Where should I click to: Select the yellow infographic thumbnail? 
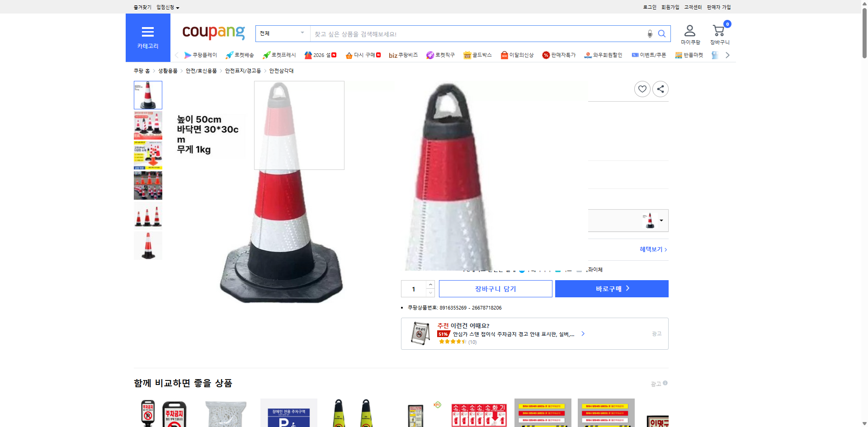tap(148, 155)
